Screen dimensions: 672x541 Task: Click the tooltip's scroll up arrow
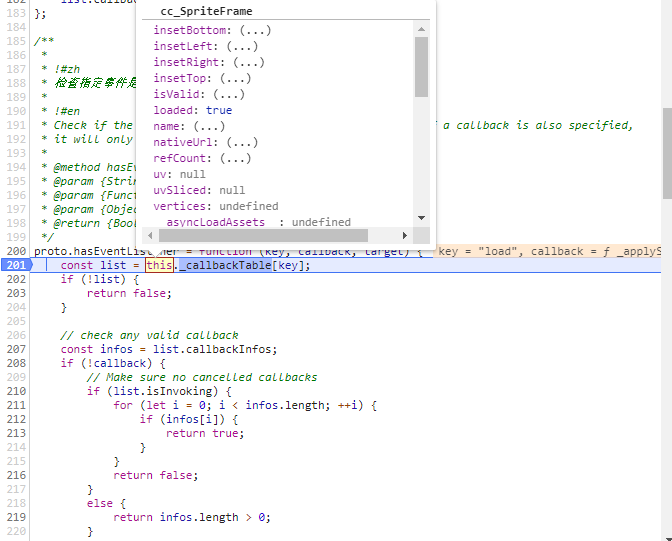tap(421, 29)
